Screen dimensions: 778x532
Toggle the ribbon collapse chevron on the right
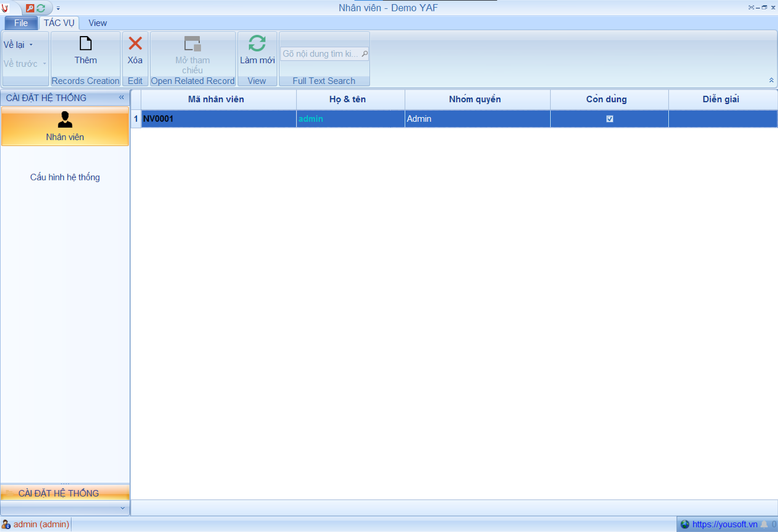(772, 81)
